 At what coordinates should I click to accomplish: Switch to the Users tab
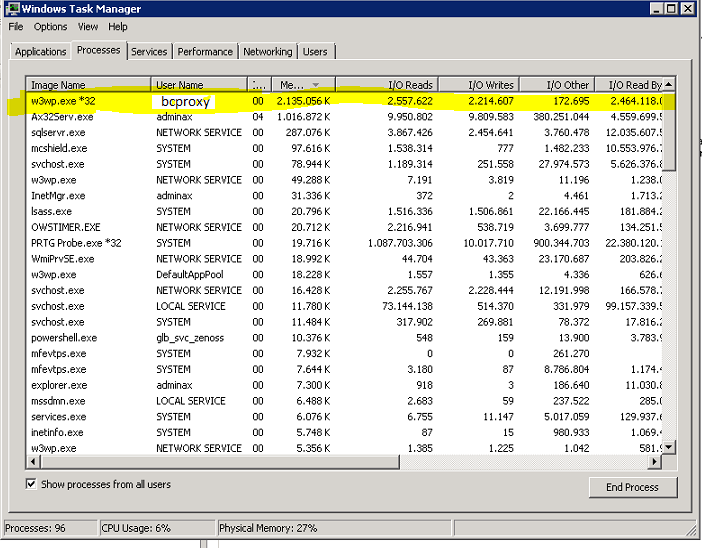click(x=315, y=51)
